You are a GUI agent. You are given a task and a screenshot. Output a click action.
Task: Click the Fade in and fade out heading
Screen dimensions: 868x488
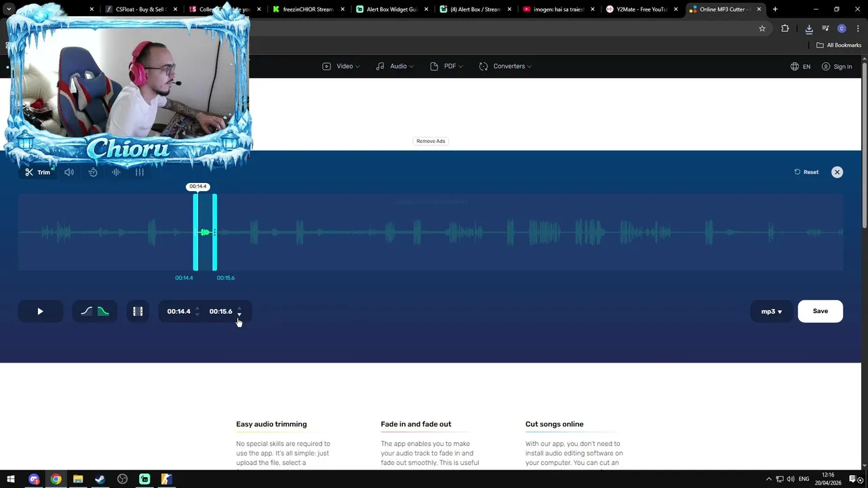tap(416, 424)
